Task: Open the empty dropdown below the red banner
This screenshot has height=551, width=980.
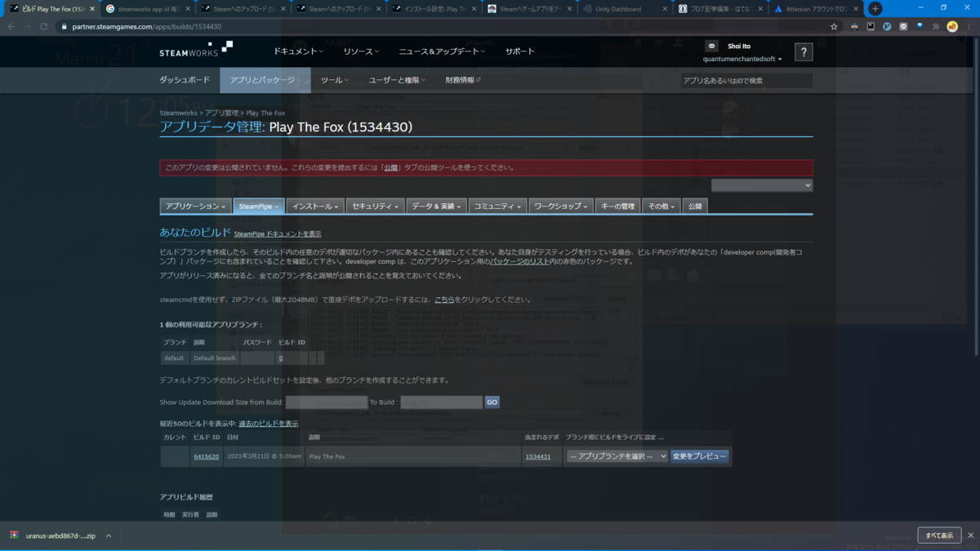Action: point(762,185)
